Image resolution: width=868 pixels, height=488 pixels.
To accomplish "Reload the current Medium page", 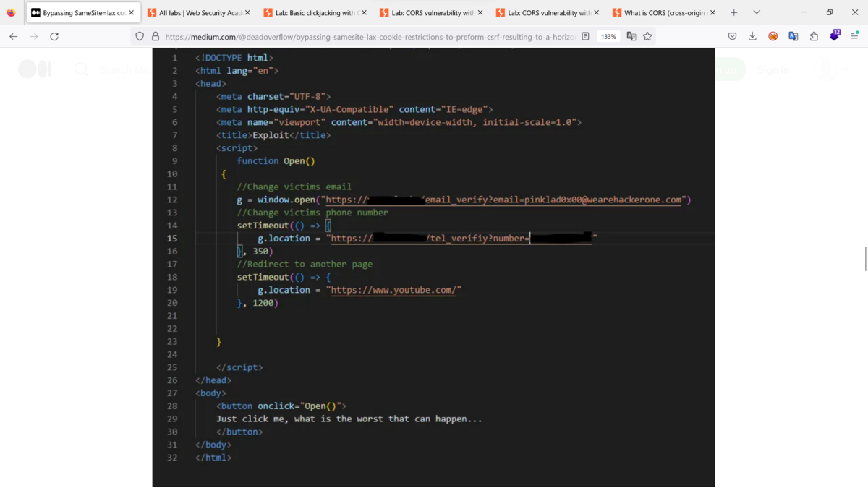I will click(x=54, y=36).
